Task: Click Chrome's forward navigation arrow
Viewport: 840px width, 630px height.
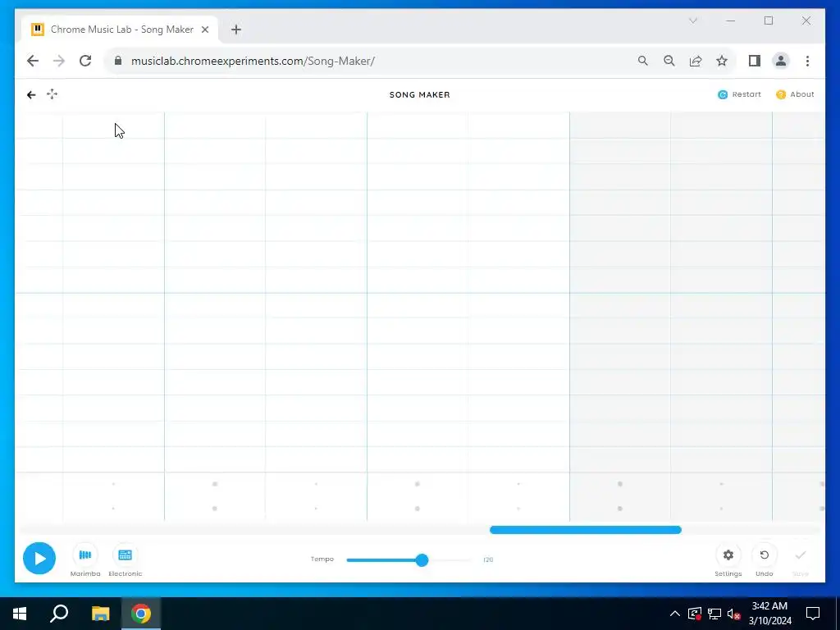Action: pos(59,61)
